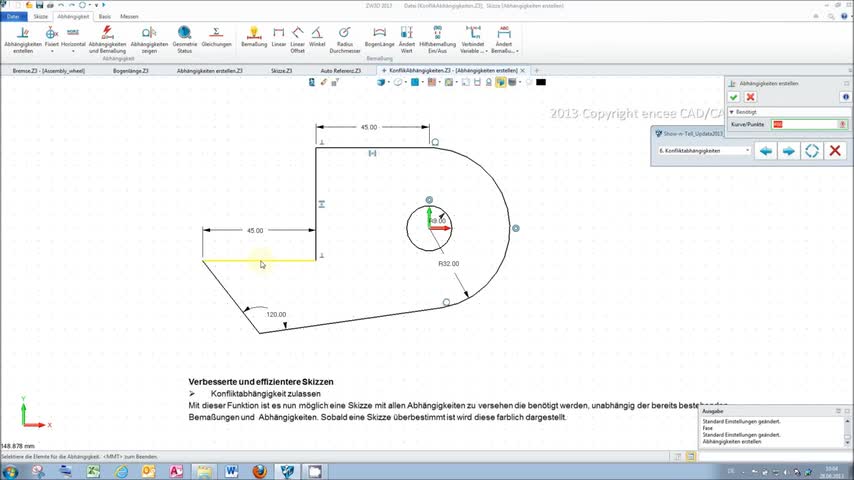The height and width of the screenshot is (480, 854).
Task: Open the Skizze.Z3 document tab
Action: (x=282, y=71)
